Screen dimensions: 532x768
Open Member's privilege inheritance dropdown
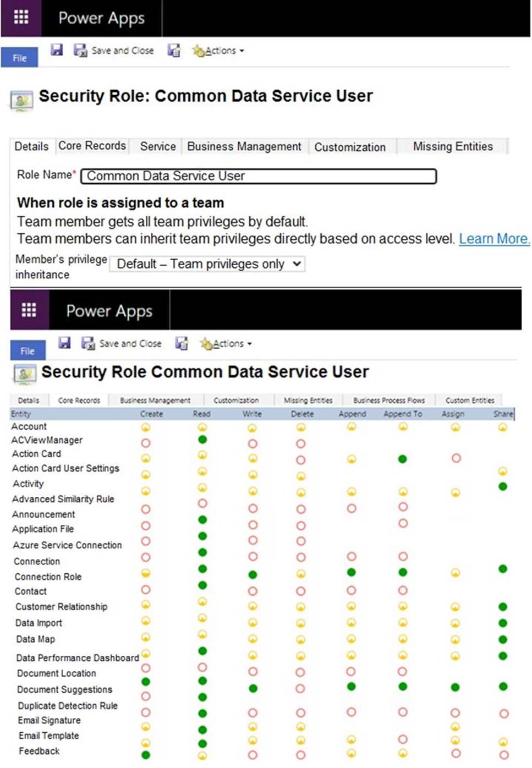(207, 264)
